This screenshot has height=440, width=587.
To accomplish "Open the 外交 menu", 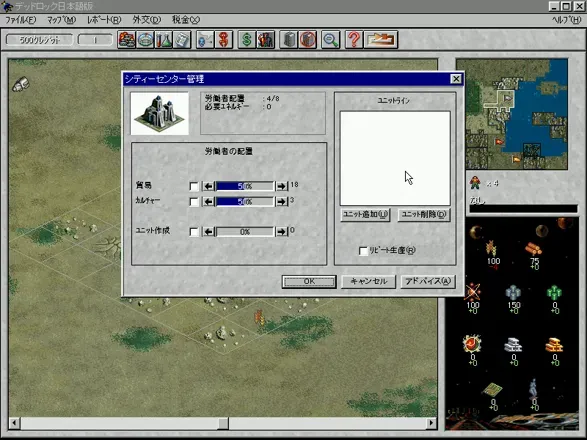I will coord(147,20).
